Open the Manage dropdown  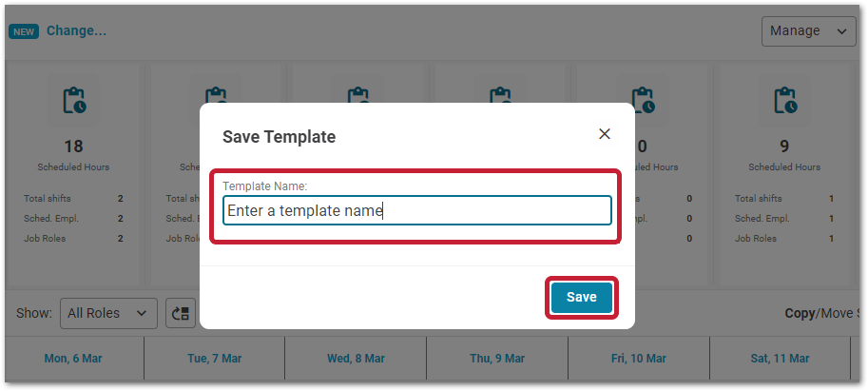[x=808, y=31]
